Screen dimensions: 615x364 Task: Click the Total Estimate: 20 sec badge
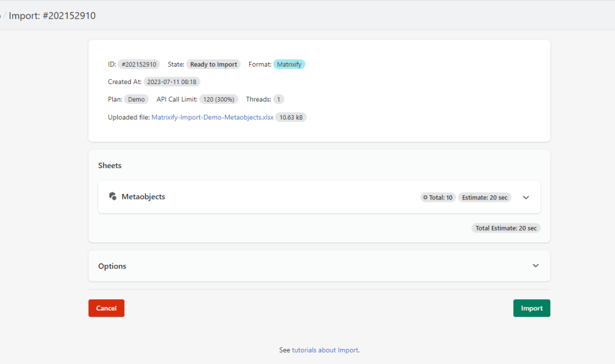click(506, 228)
